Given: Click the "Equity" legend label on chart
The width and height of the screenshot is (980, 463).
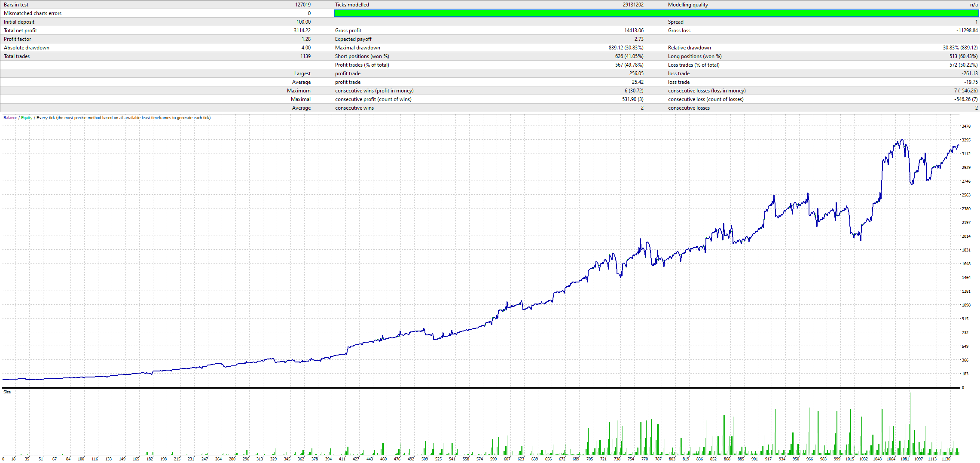Looking at the screenshot, I should [27, 118].
